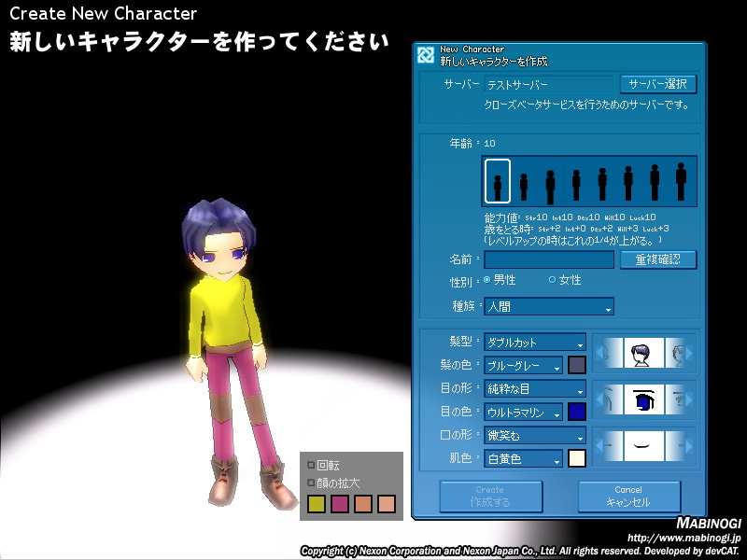
Task: Show next mouth shape with right arrow
Action: [x=688, y=446]
